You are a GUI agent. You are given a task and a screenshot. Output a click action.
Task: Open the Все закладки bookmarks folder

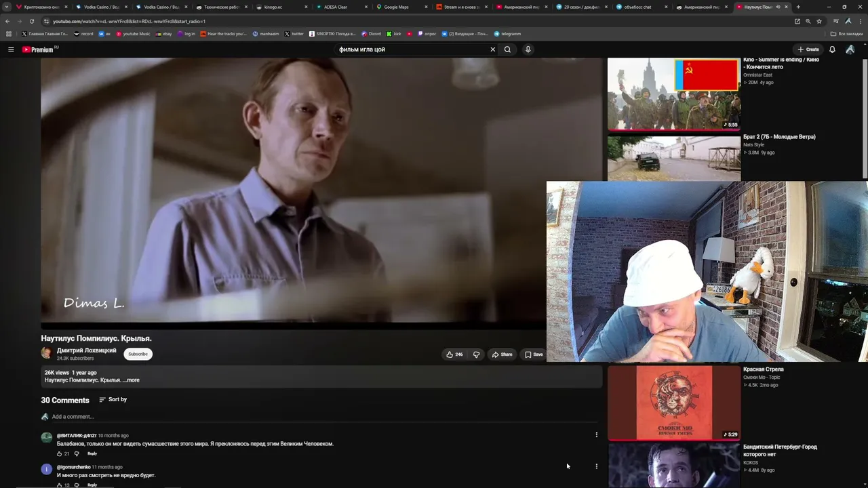tap(847, 34)
